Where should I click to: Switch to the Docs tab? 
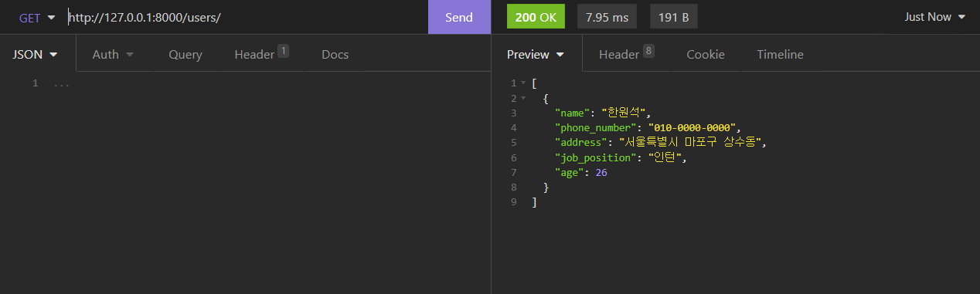pos(335,54)
